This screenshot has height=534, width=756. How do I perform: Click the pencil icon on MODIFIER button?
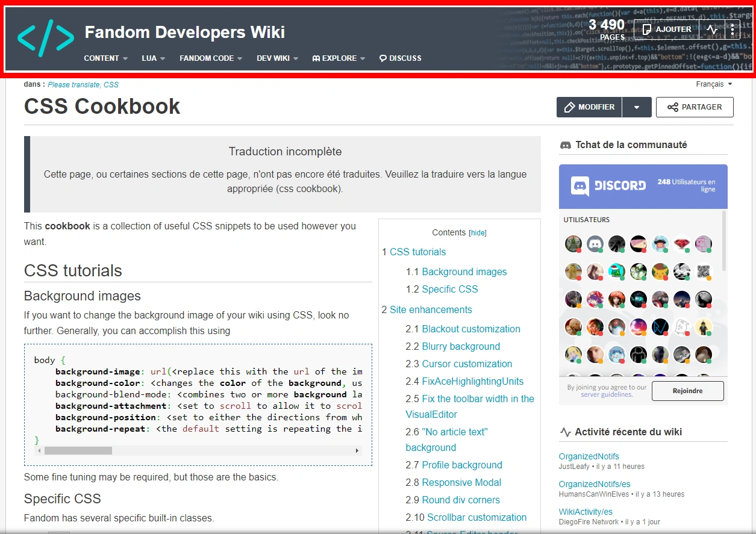click(569, 107)
